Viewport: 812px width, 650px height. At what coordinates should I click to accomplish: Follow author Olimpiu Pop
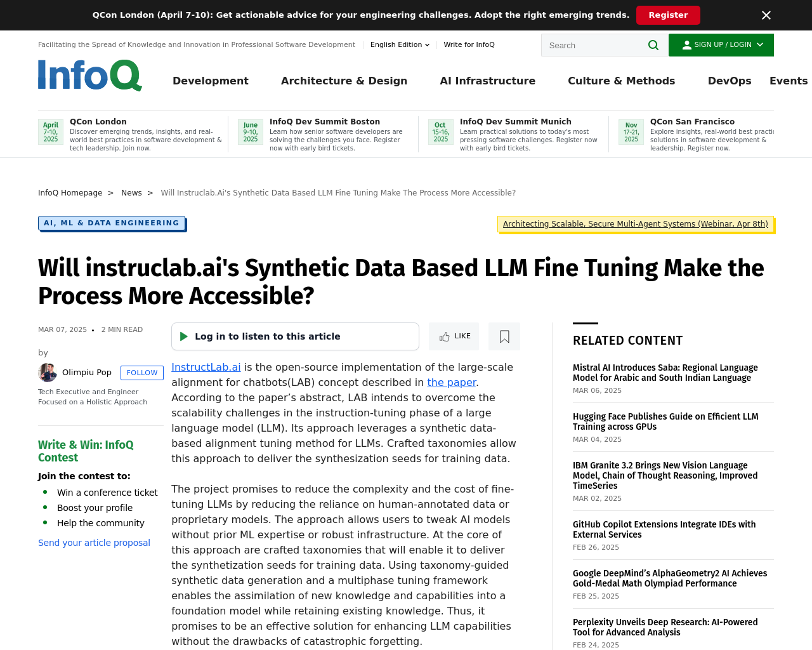click(x=142, y=373)
